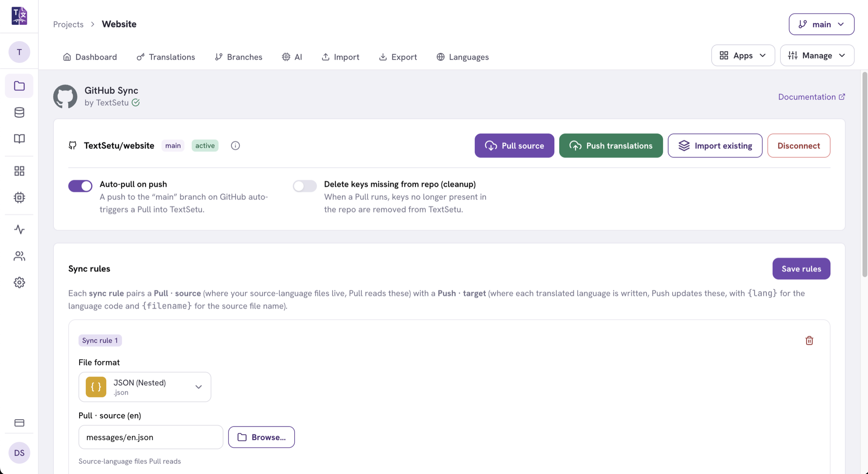The height and width of the screenshot is (474, 868).
Task: Open the activity pulse sidebar icon
Action: (19, 229)
